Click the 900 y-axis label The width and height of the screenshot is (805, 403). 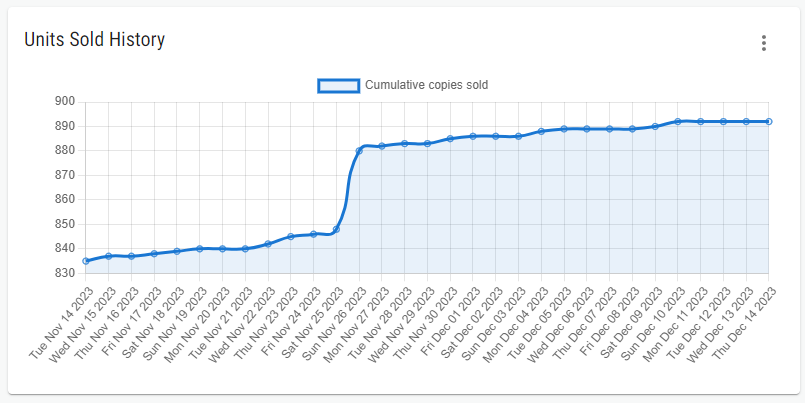65,102
